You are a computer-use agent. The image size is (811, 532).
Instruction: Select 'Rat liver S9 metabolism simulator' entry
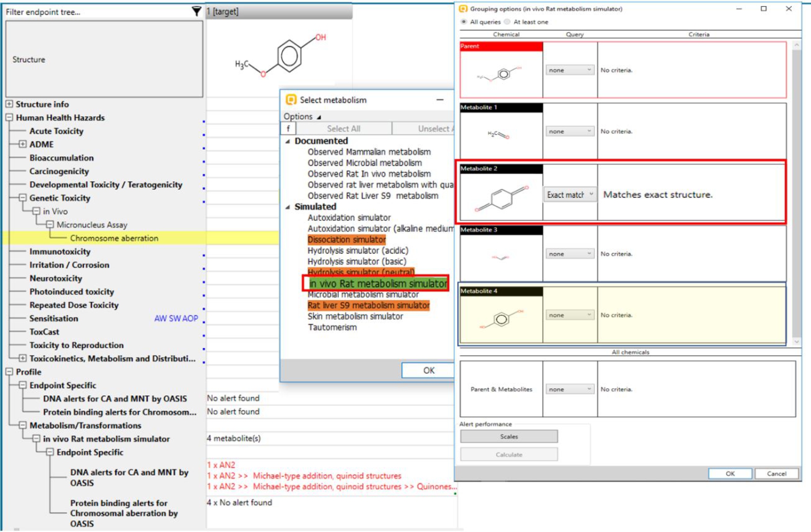368,305
